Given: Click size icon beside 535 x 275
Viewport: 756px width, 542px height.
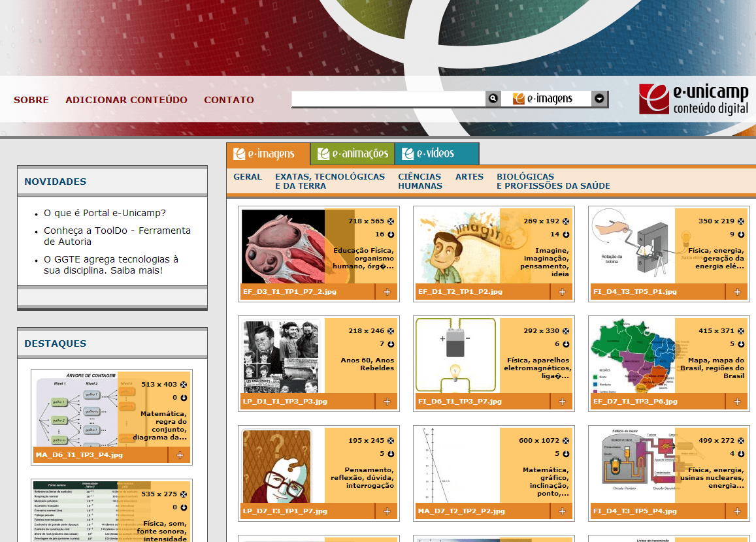Looking at the screenshot, I should click(184, 495).
